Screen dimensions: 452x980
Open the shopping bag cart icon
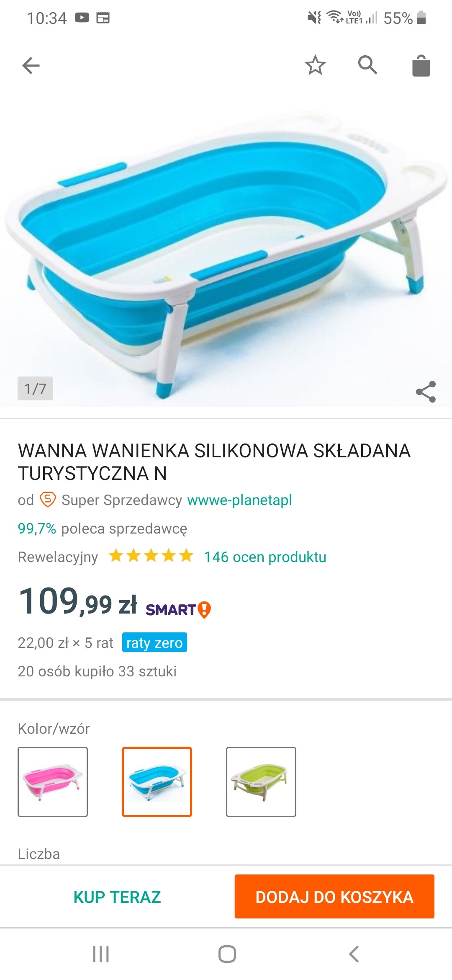click(x=421, y=66)
